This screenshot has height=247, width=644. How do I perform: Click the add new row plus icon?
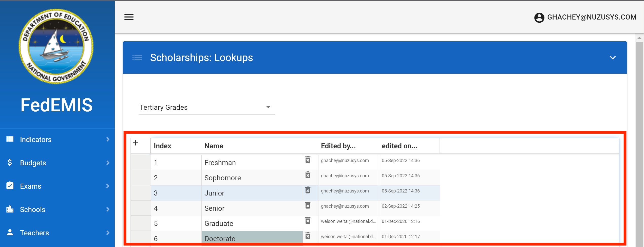click(136, 143)
